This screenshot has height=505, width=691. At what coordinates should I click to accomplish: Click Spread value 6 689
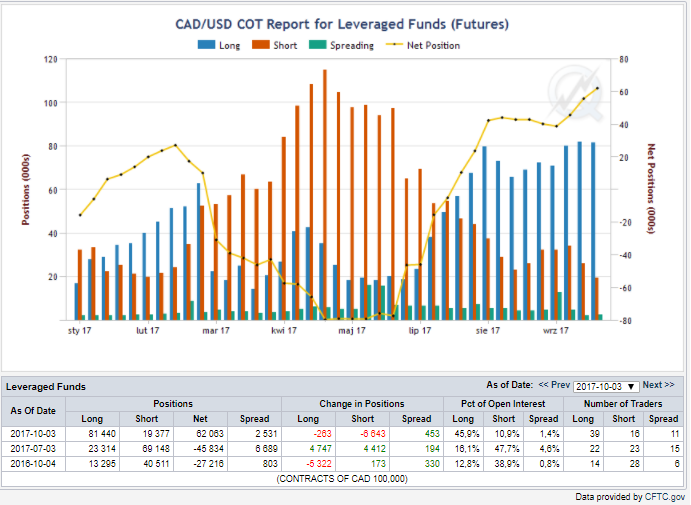click(266, 449)
